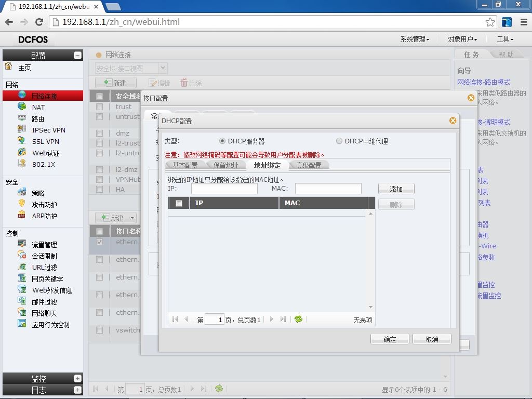
Task: Click the home page house icon
Action: 8,66
